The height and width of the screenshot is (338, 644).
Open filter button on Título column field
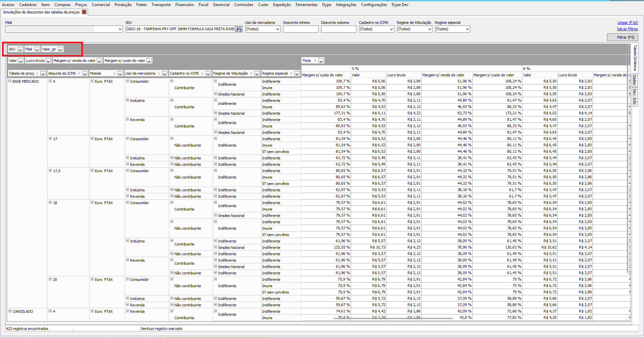(x=321, y=61)
